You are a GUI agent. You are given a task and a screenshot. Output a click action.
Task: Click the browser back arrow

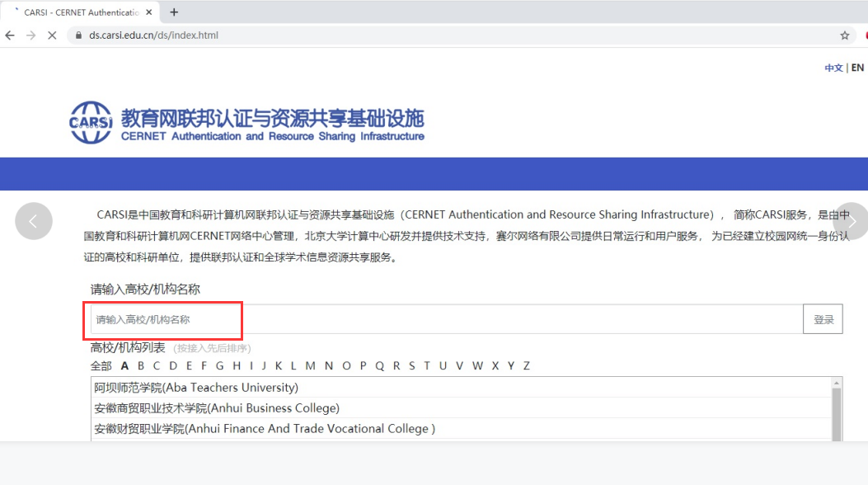click(x=10, y=35)
